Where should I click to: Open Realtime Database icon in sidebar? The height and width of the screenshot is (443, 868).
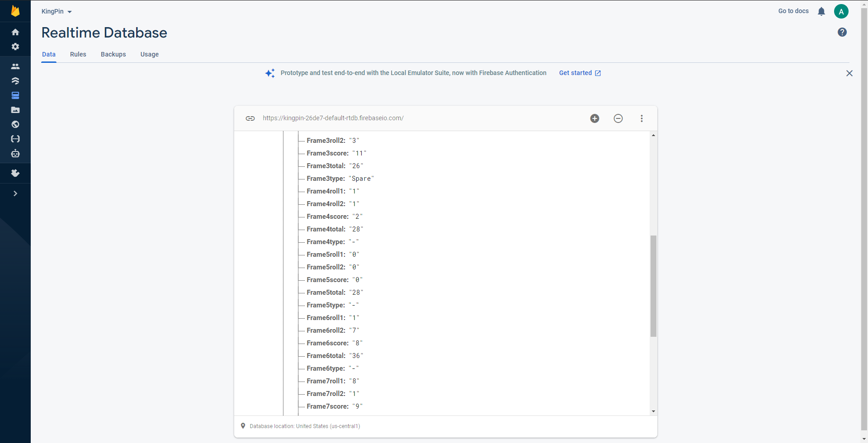15,95
